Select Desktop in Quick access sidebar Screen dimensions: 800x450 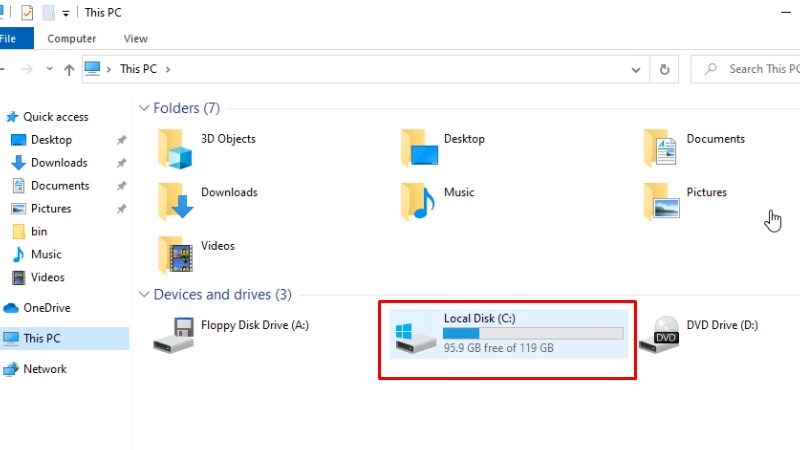click(x=51, y=140)
